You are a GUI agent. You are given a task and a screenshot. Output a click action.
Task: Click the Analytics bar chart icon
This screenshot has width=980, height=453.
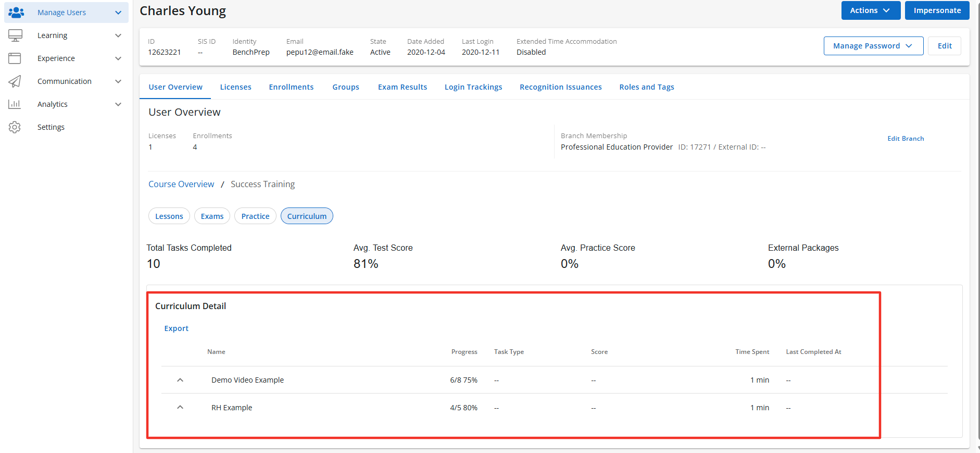tap(15, 104)
